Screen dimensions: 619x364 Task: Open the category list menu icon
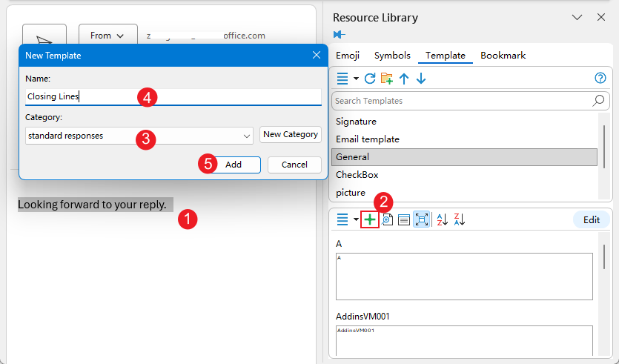[342, 79]
